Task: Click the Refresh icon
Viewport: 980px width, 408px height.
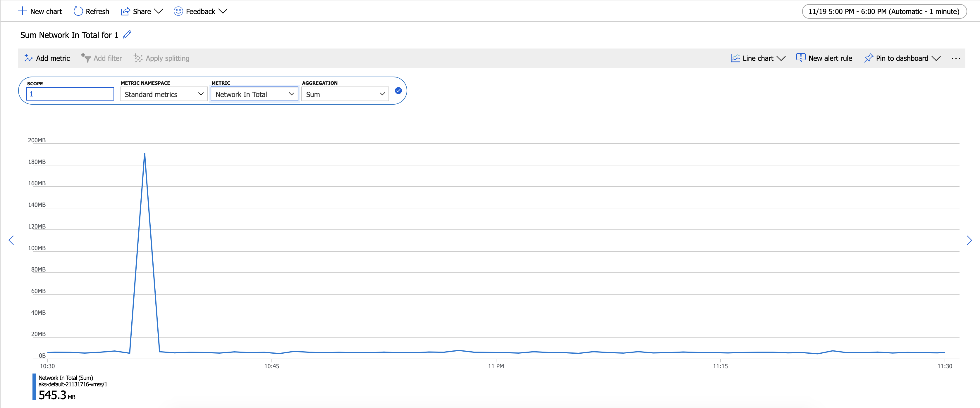Action: pyautogui.click(x=78, y=11)
